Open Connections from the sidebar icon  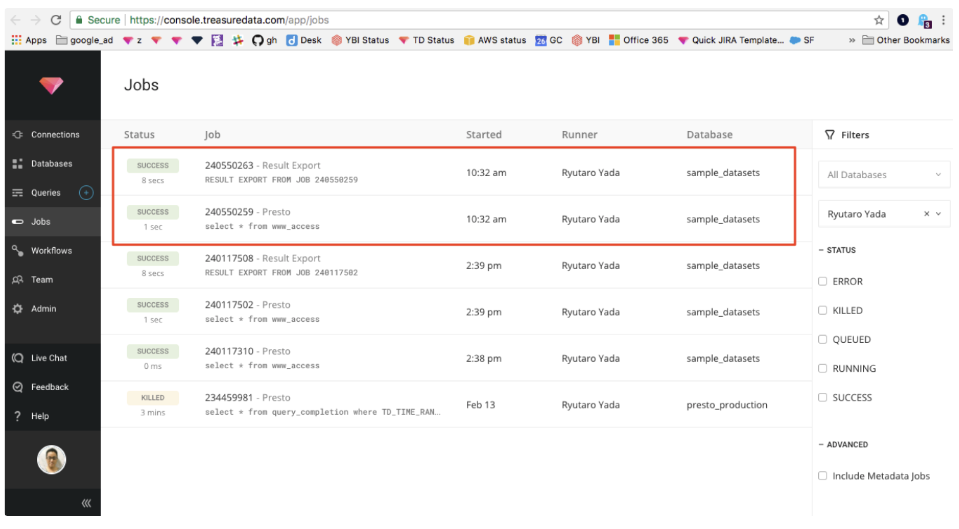click(17, 135)
